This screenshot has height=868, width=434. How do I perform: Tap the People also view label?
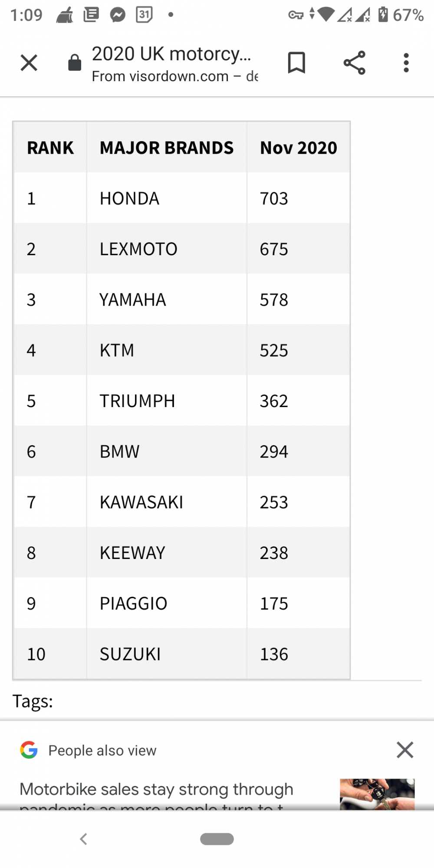pos(102,750)
